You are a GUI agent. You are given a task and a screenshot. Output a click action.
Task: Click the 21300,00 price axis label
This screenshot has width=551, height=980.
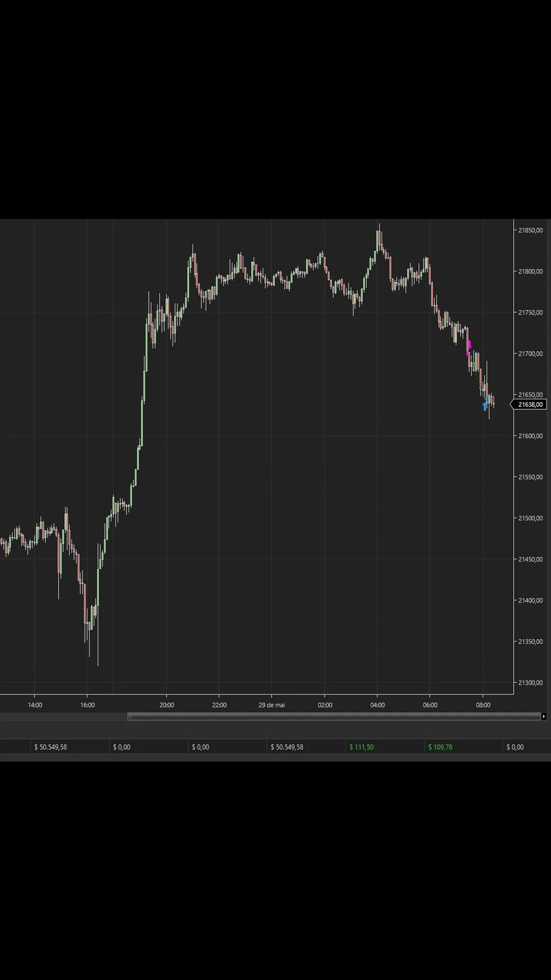pyautogui.click(x=530, y=682)
